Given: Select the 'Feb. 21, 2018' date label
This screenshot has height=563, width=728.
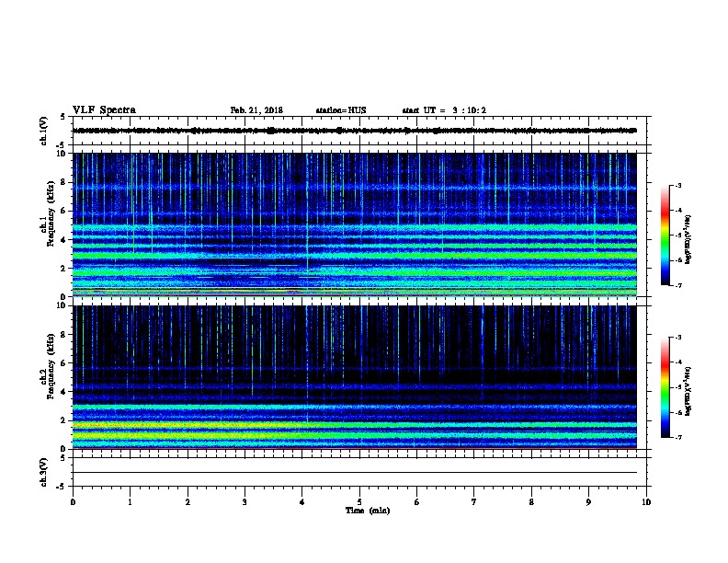Looking at the screenshot, I should point(256,110).
